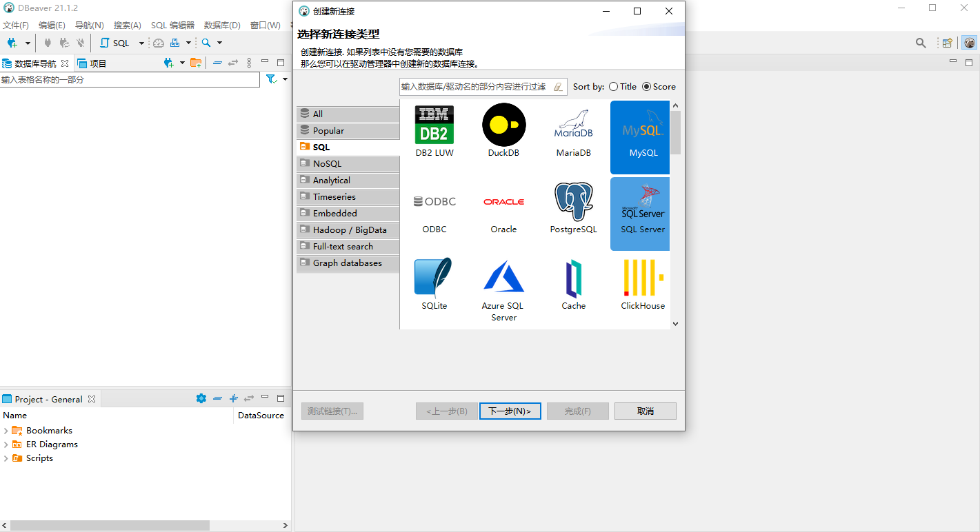Screen dimensions: 980x532
Task: Sort database list by Score
Action: 646,87
